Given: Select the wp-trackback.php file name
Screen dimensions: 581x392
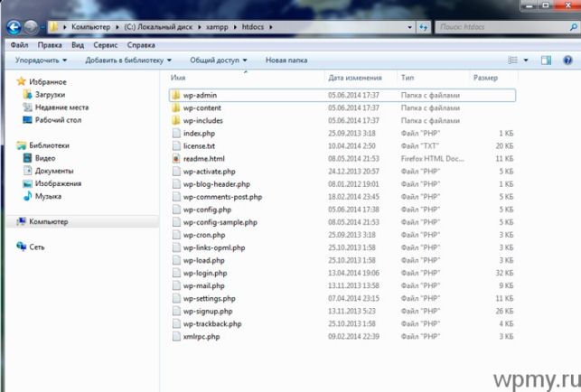Looking at the screenshot, I should tap(212, 324).
